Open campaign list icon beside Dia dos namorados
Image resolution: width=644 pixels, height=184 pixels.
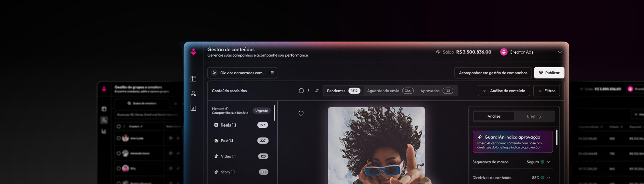coord(272,73)
